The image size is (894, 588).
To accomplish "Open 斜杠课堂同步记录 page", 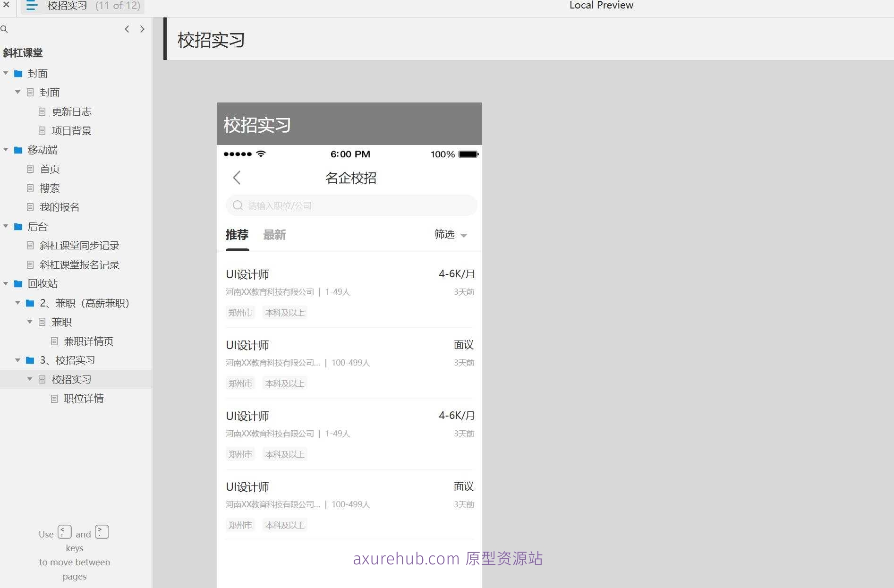I will pyautogui.click(x=79, y=246).
